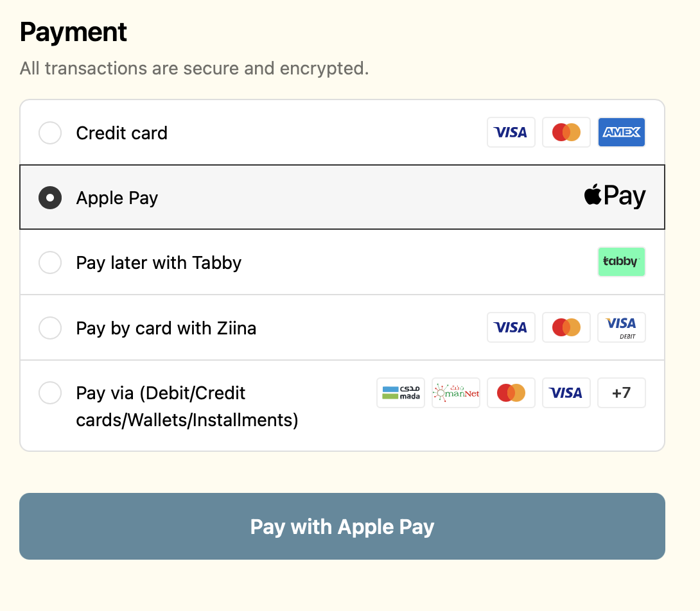Select the Apple Pay radio button

(x=50, y=197)
